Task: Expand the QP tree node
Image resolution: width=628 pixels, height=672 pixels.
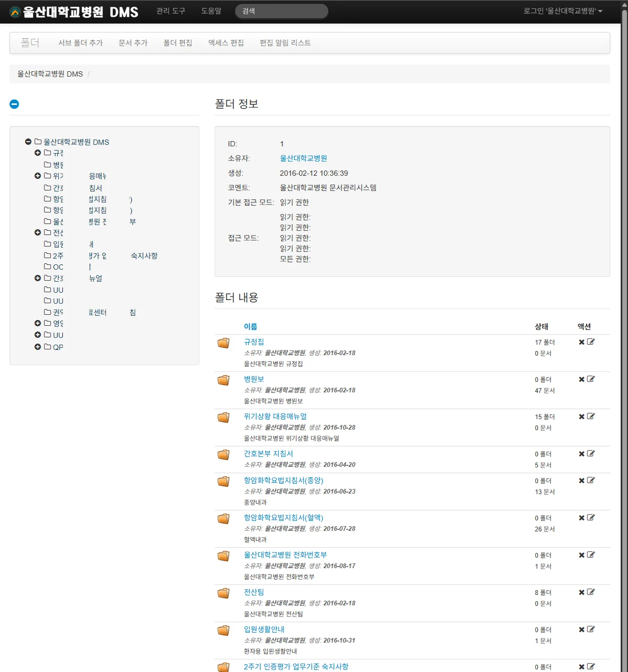Action: (38, 347)
